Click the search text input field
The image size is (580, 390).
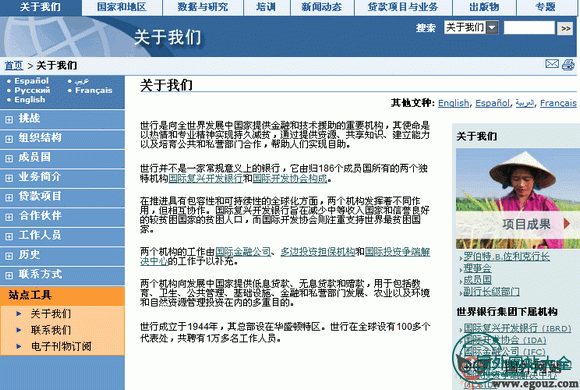click(529, 28)
